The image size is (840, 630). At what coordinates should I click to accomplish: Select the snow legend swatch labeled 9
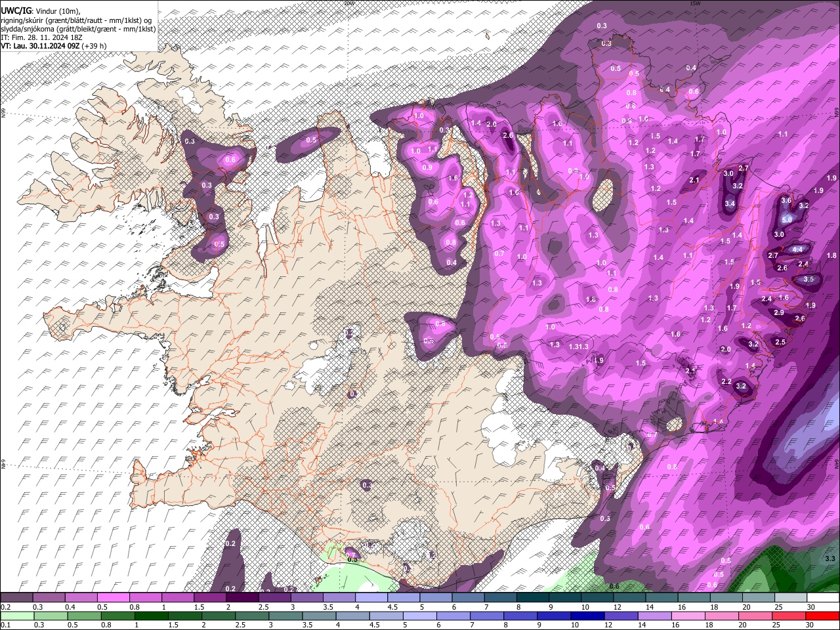click(565, 598)
